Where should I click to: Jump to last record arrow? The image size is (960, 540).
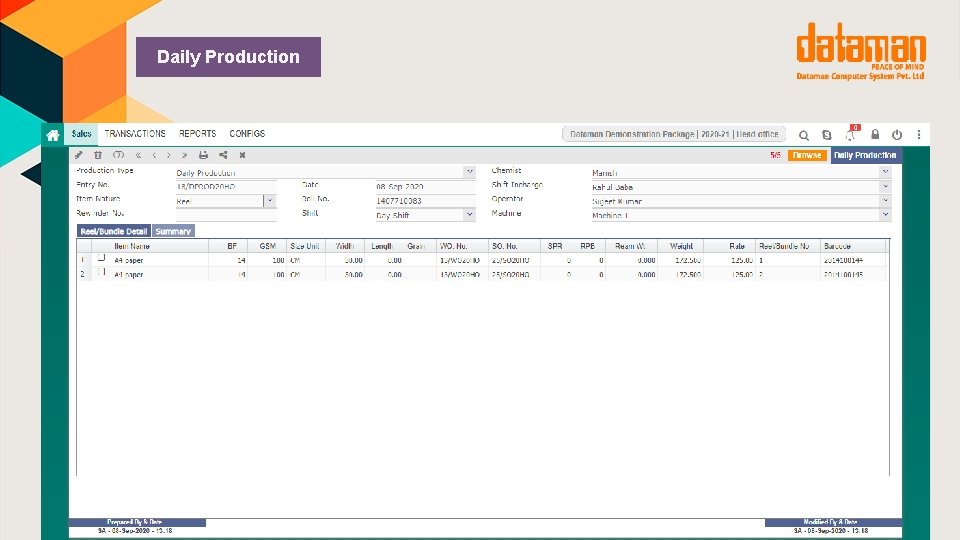click(x=184, y=156)
